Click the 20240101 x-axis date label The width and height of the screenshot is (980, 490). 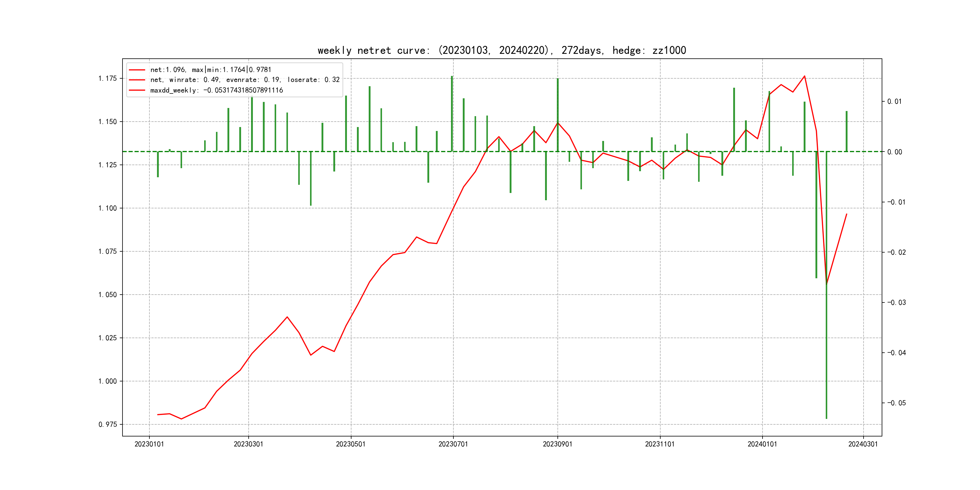762,444
